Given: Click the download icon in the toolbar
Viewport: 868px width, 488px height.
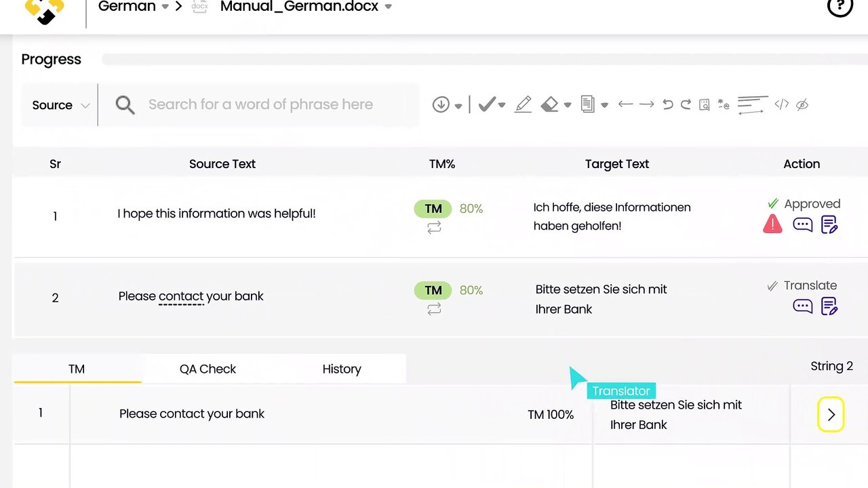Looking at the screenshot, I should point(441,104).
